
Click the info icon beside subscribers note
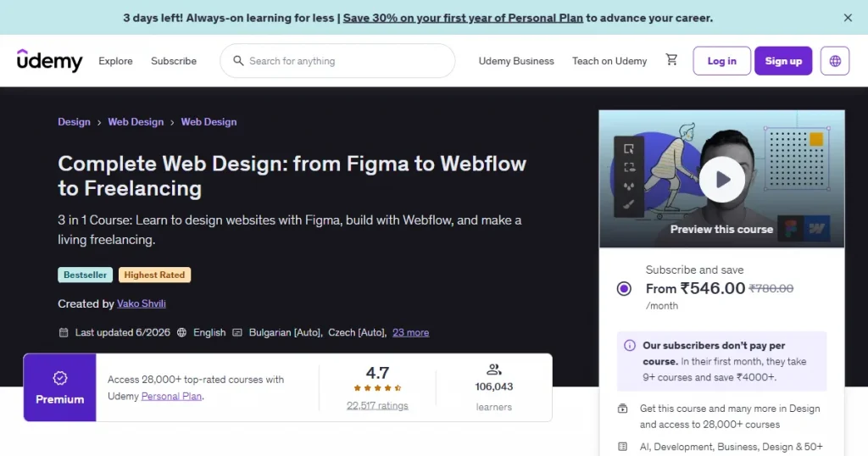(630, 345)
